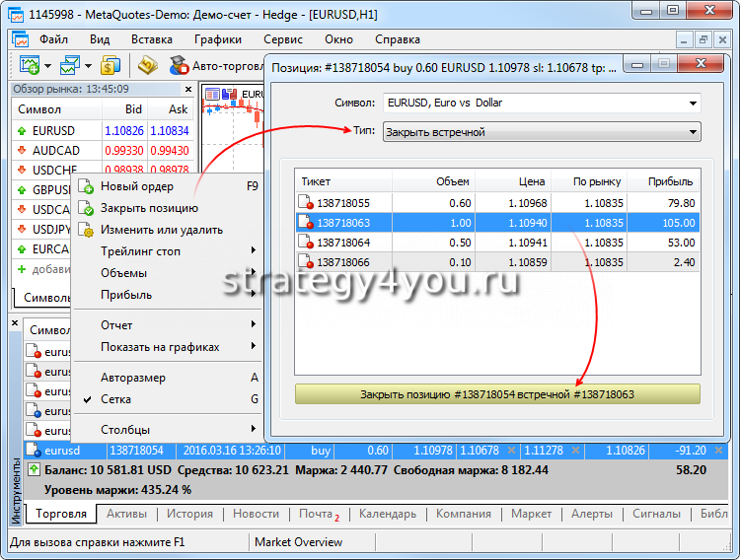This screenshot has height=560, width=740.
Task: Click the Market Watch dollar icon
Action: [x=111, y=66]
